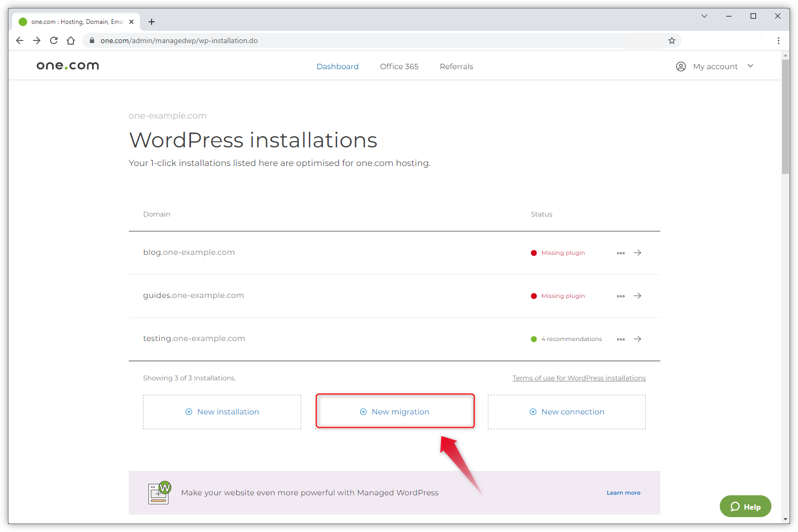798x532 pixels.
Task: Click the reload page icon
Action: click(54, 40)
